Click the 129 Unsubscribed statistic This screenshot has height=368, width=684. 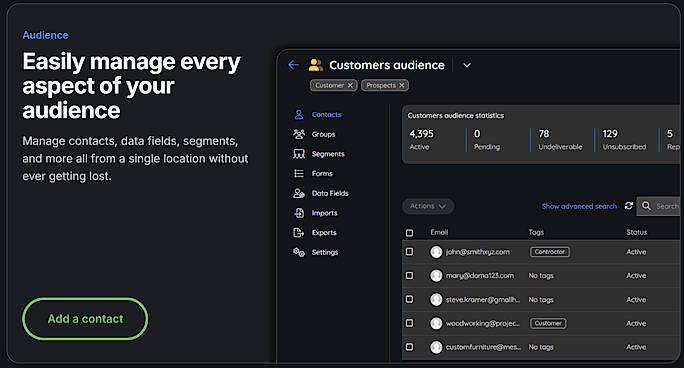624,140
